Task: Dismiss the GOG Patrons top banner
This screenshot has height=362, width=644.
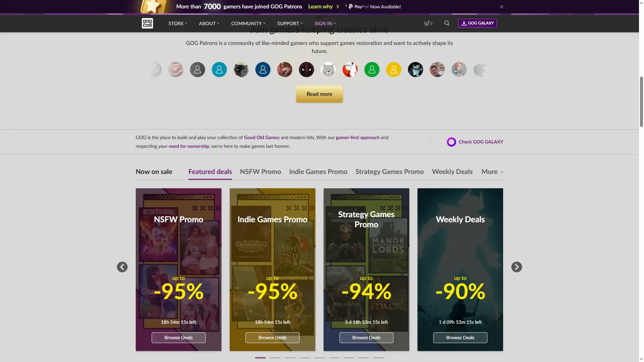Action: (x=501, y=7)
